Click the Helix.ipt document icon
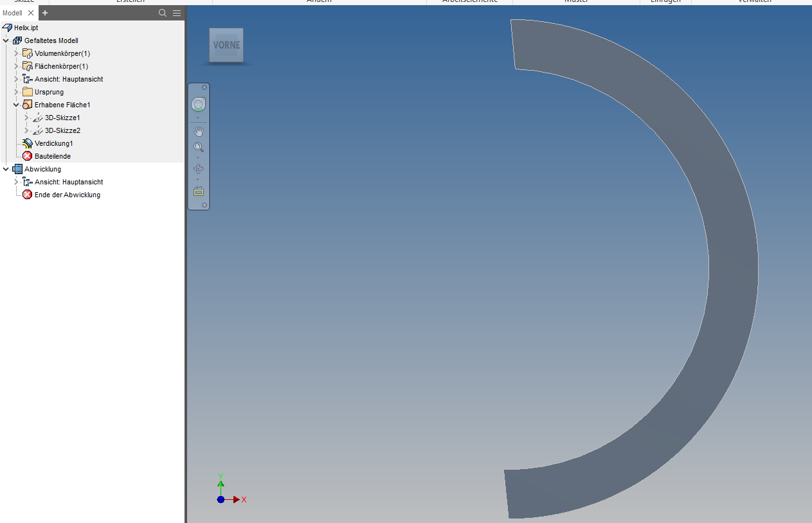The image size is (812, 523). point(6,28)
